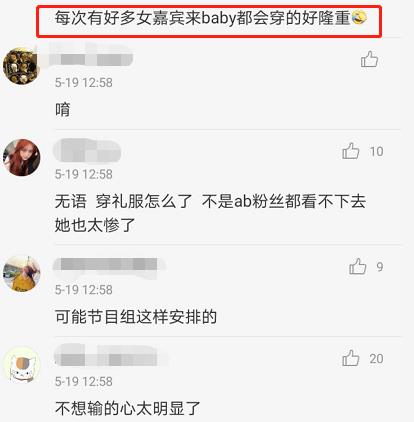Open the yellow-shirt avatar profile
The image size is (414, 422).
22,273
